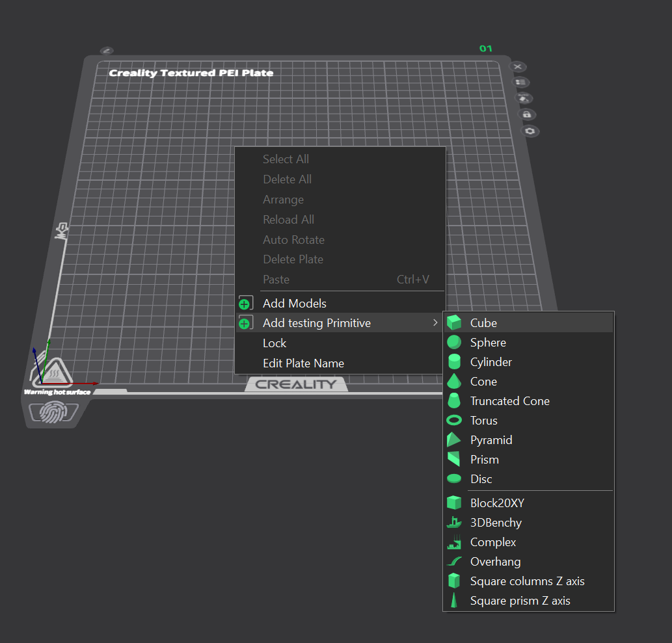
Task: Add Square columns Z axis model
Action: [x=527, y=581]
